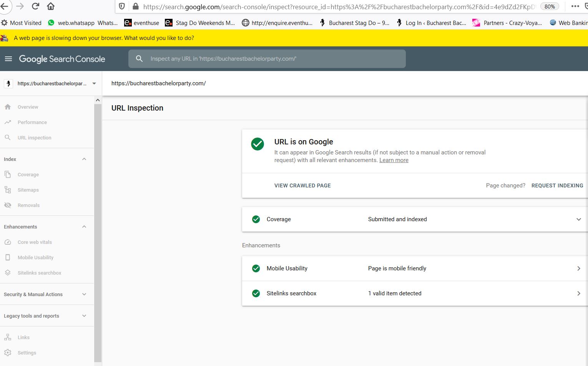588x366 pixels.
Task: Reload the page with the refresh icon
Action: pos(35,6)
